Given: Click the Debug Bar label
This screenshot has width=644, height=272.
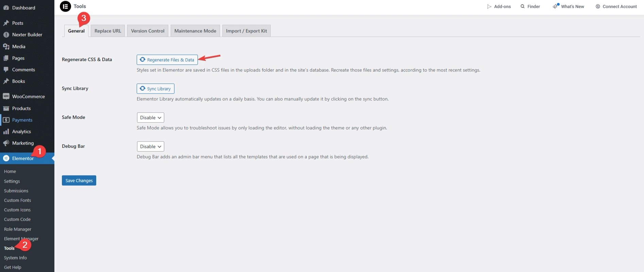Looking at the screenshot, I should point(73,146).
